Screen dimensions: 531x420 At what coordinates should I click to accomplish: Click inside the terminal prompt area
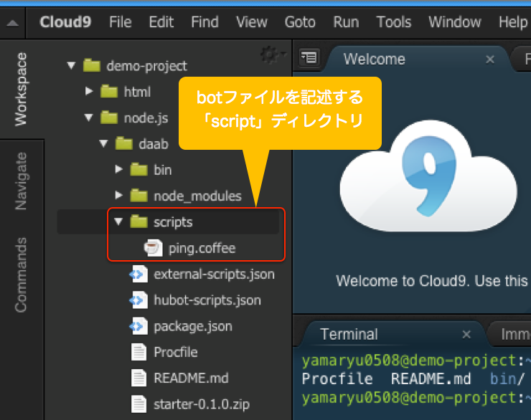[412, 385]
